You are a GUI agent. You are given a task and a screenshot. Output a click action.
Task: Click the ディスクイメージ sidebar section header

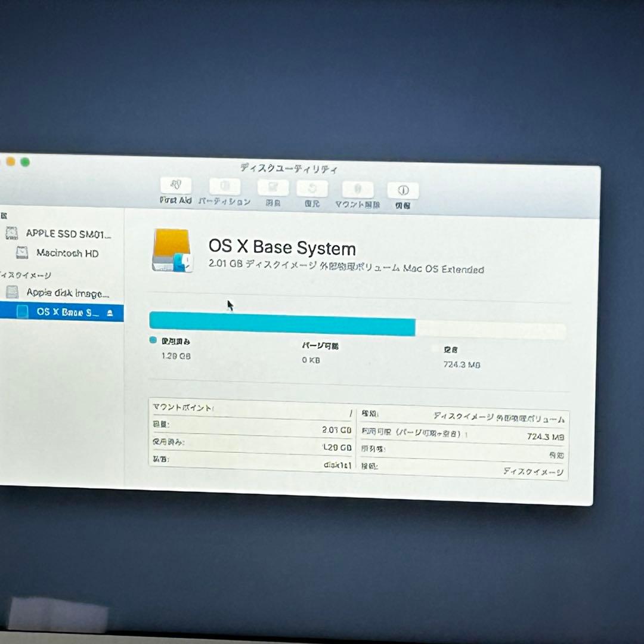(x=23, y=275)
